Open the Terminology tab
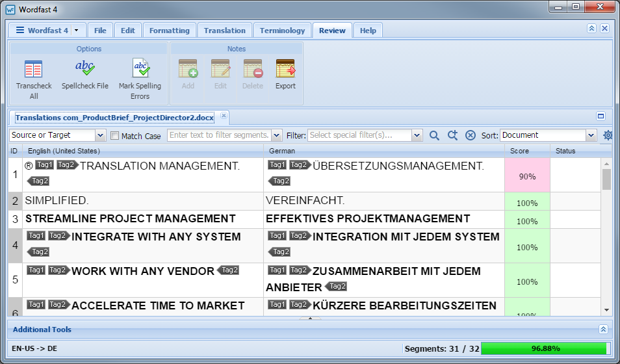The width and height of the screenshot is (620, 364). [282, 31]
